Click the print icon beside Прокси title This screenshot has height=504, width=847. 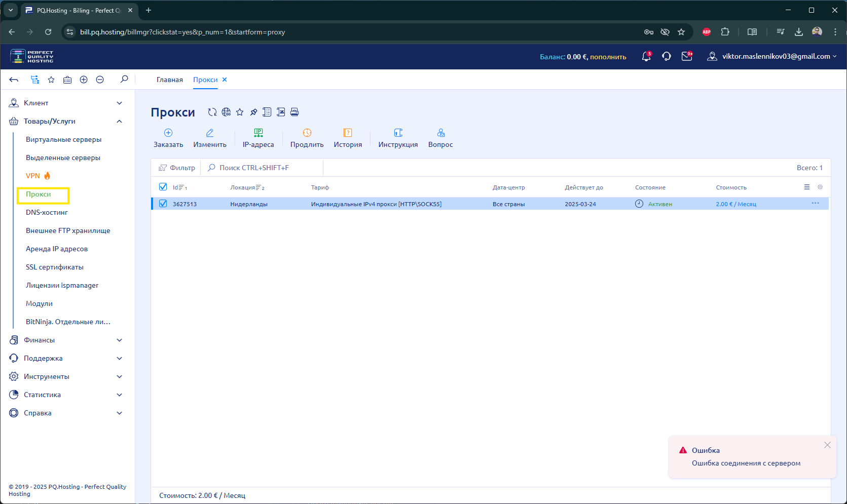pos(294,112)
